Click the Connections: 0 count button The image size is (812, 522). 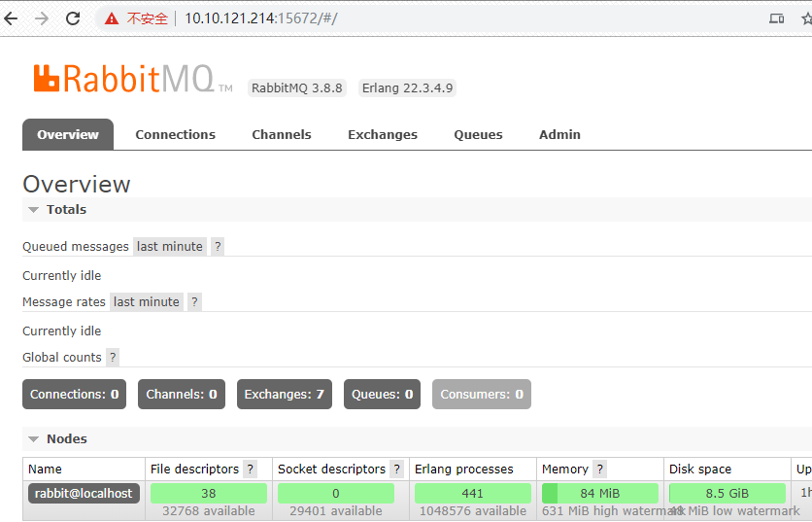coord(74,395)
